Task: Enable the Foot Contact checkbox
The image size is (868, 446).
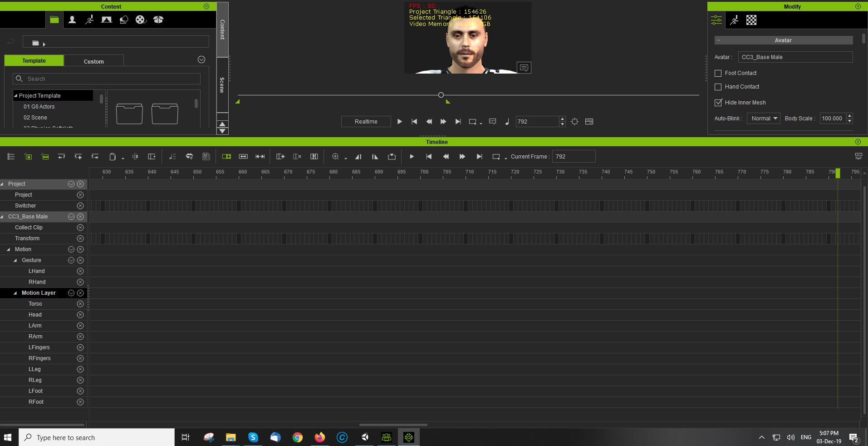Action: pos(718,73)
